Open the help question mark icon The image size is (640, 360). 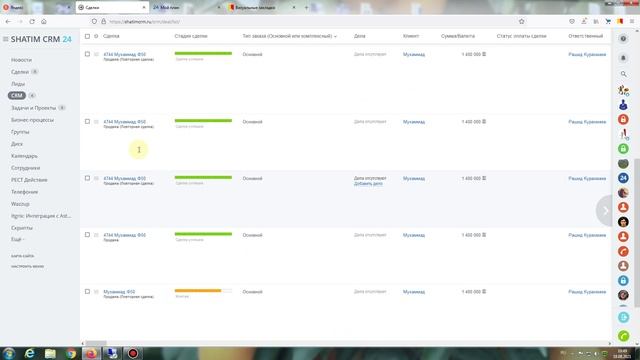(623, 39)
